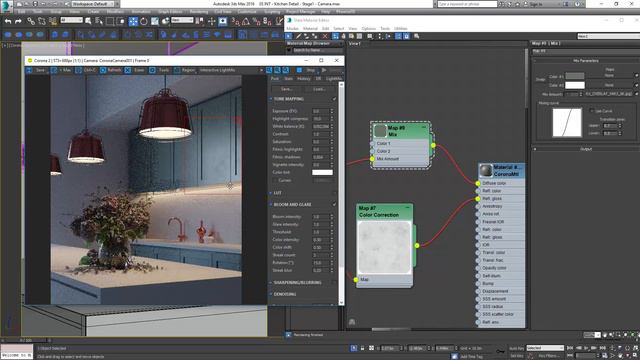The height and width of the screenshot is (360, 640).
Task: Open the Modes menu in Slate Material Editor
Action: pos(292,29)
